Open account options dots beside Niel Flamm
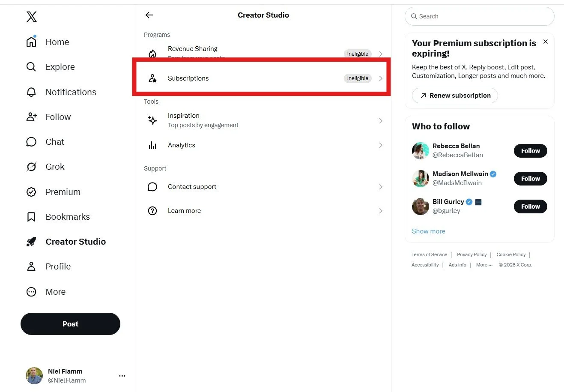 [122, 376]
